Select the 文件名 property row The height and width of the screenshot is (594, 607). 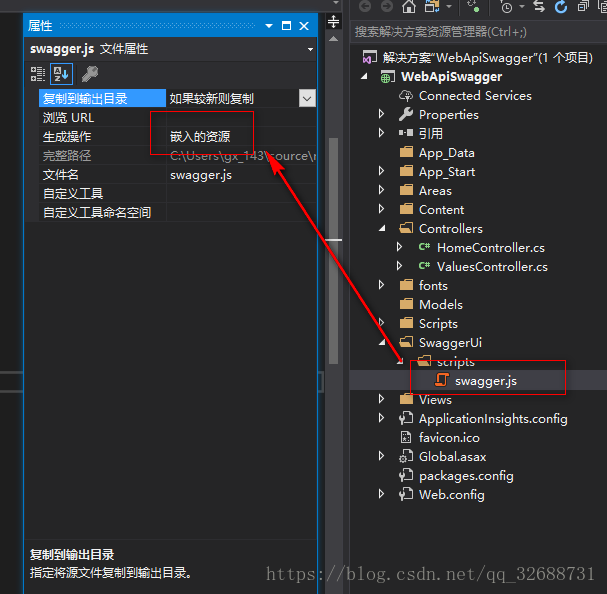[x=177, y=175]
